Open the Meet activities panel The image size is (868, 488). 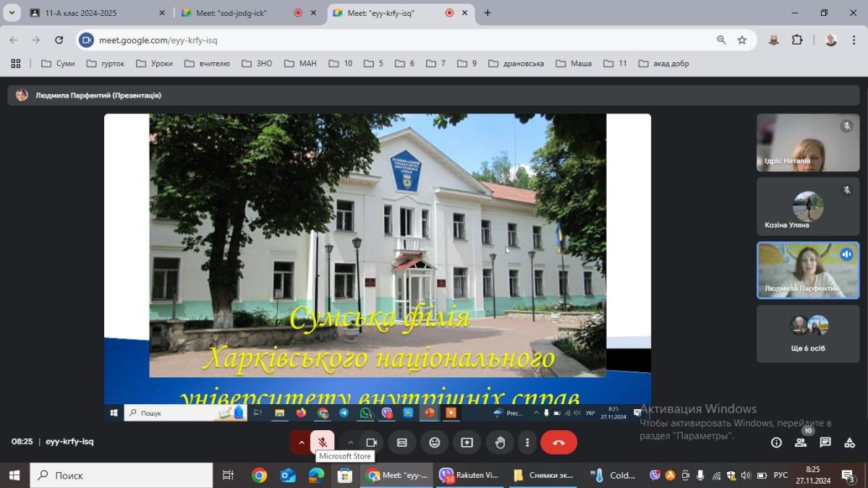tap(850, 442)
